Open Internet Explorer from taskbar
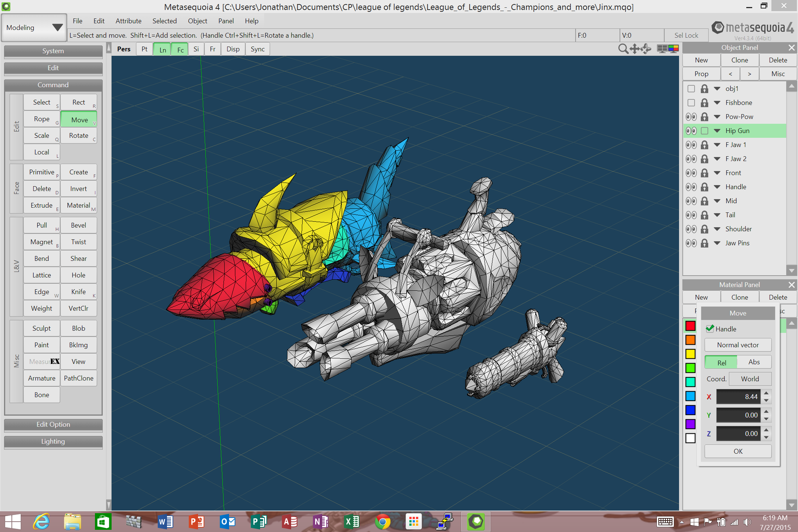798x532 pixels. [41, 522]
